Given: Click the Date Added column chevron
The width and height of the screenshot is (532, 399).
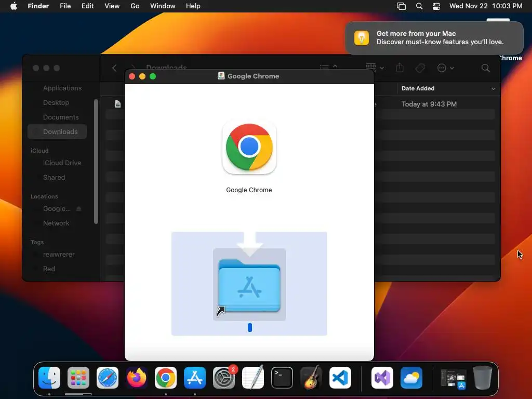Looking at the screenshot, I should coord(493,88).
